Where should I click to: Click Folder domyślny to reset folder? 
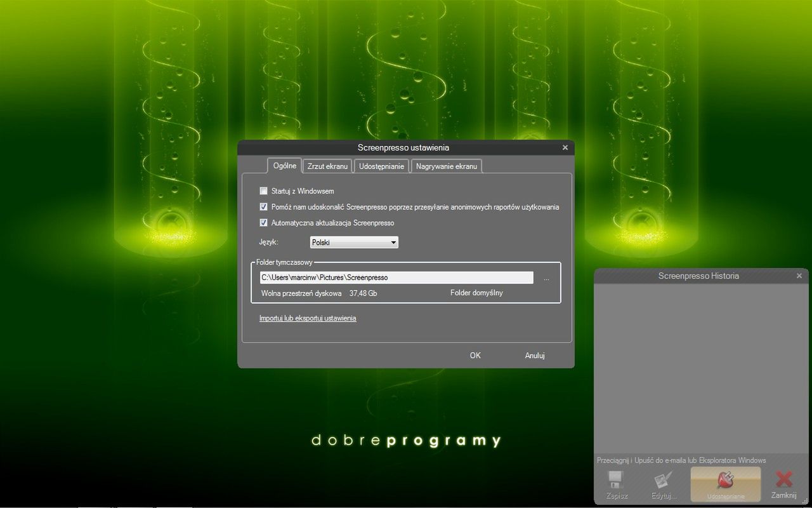(476, 293)
